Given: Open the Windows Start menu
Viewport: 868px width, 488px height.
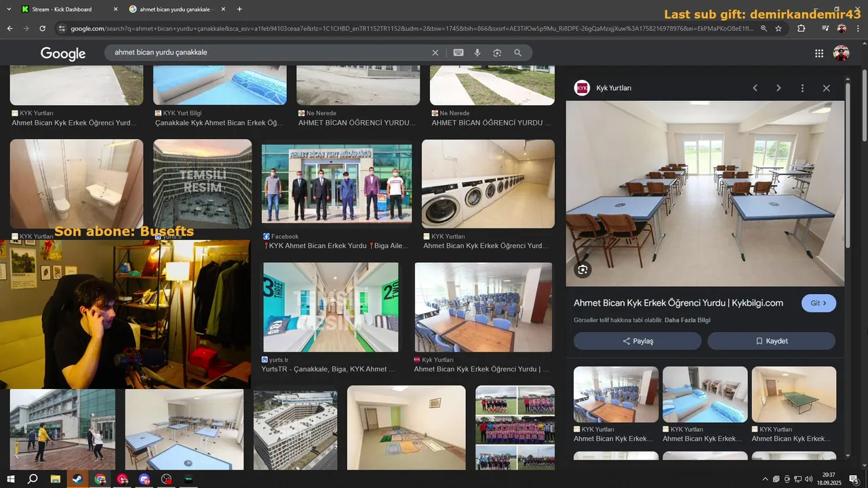Looking at the screenshot, I should click(11, 479).
